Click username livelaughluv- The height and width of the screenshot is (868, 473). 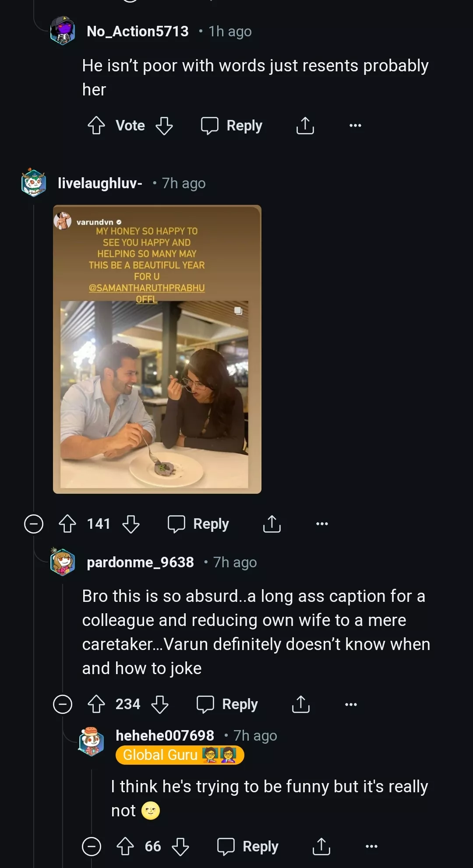[x=100, y=183]
